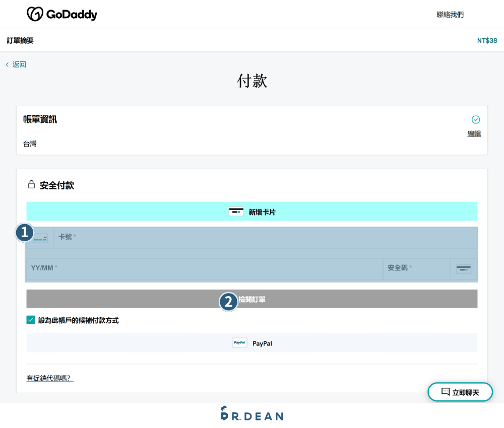The height and width of the screenshot is (428, 504).
Task: Click 編輯 to edit billing info
Action: [x=474, y=133]
